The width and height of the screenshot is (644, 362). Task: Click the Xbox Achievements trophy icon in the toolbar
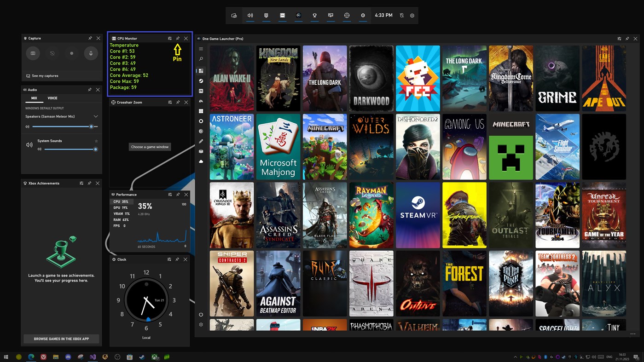[314, 15]
